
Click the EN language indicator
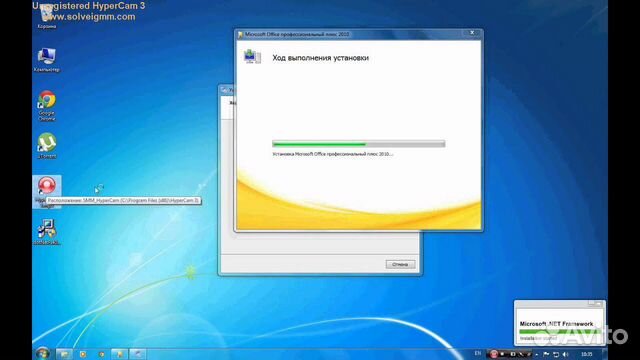point(478,353)
